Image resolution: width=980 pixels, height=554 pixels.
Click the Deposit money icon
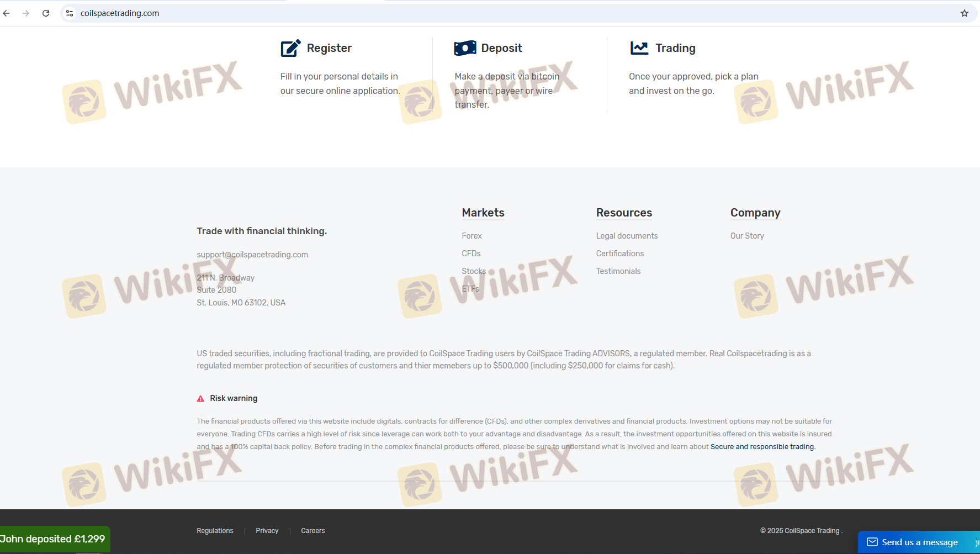(465, 48)
